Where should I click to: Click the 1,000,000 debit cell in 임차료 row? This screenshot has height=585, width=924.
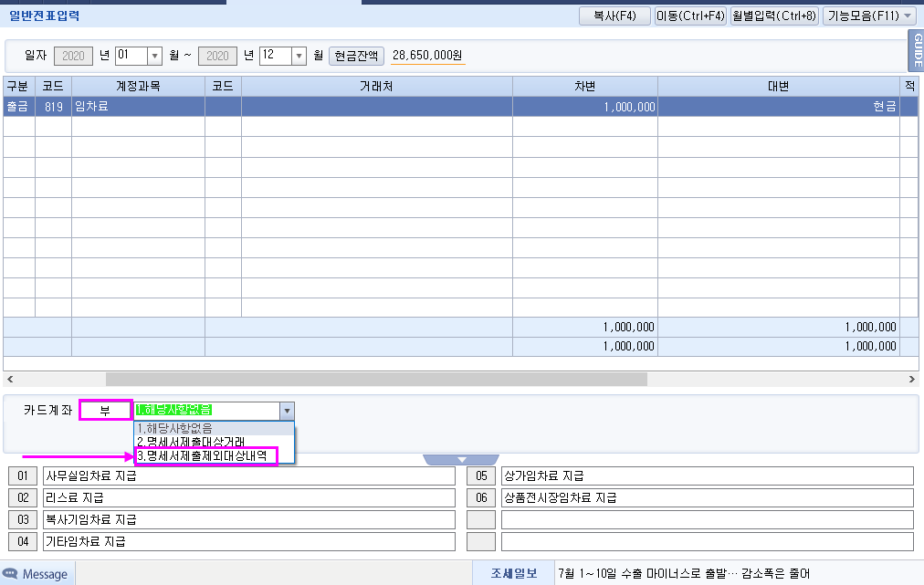tap(585, 107)
